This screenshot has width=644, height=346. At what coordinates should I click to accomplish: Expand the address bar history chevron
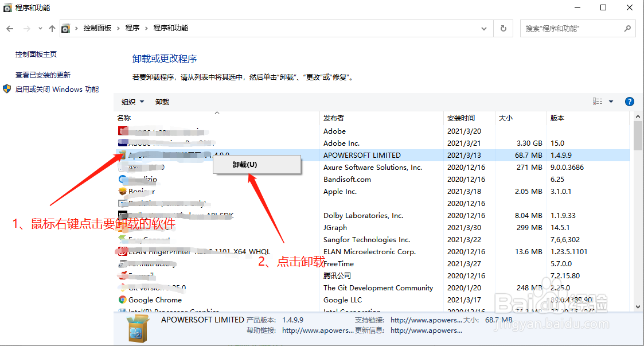(483, 28)
